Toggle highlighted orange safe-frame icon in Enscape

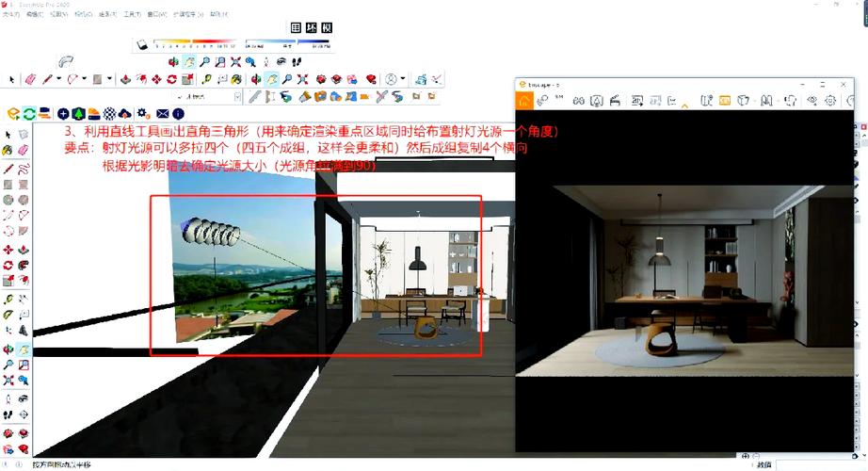(x=725, y=101)
